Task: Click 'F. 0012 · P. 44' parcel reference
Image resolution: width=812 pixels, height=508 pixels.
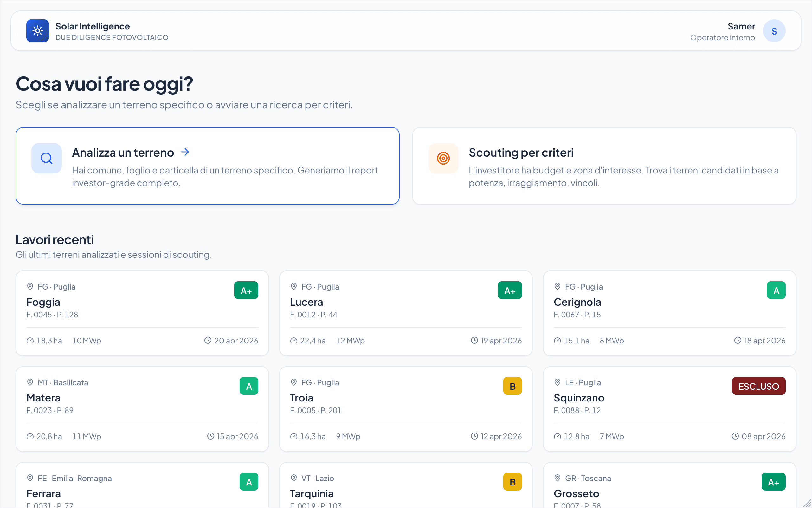Action: 314,315
